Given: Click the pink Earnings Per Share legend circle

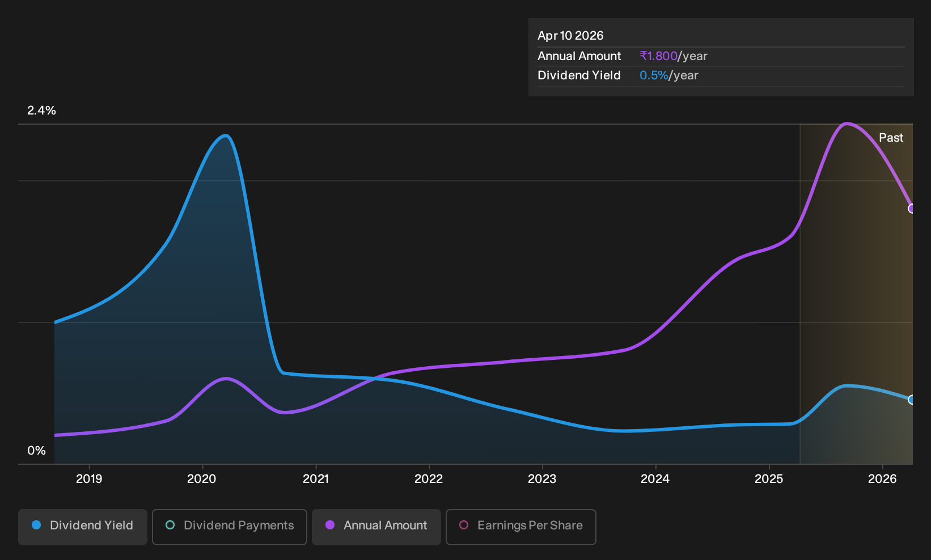Looking at the screenshot, I should point(464,525).
